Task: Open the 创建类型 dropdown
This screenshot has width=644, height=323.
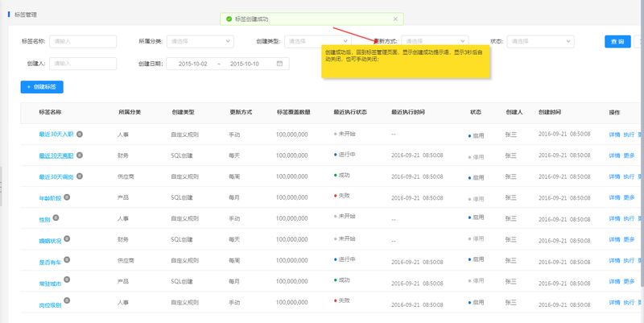Action: pyautogui.click(x=317, y=41)
